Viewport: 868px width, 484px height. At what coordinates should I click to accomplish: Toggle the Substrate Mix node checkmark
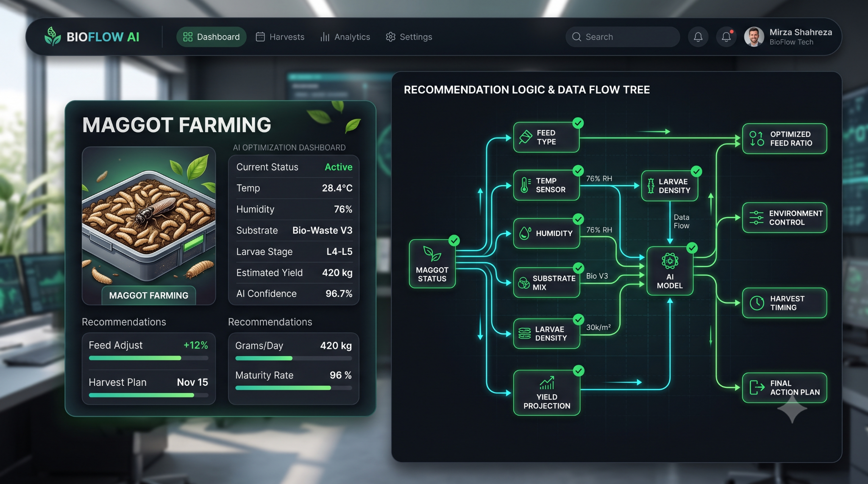click(579, 268)
